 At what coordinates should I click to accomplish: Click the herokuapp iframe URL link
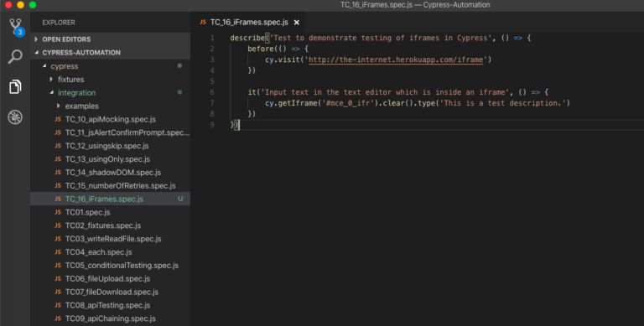(396, 60)
